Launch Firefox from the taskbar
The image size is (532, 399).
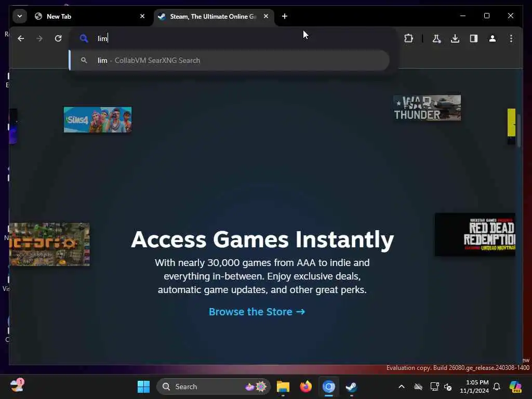pyautogui.click(x=306, y=387)
